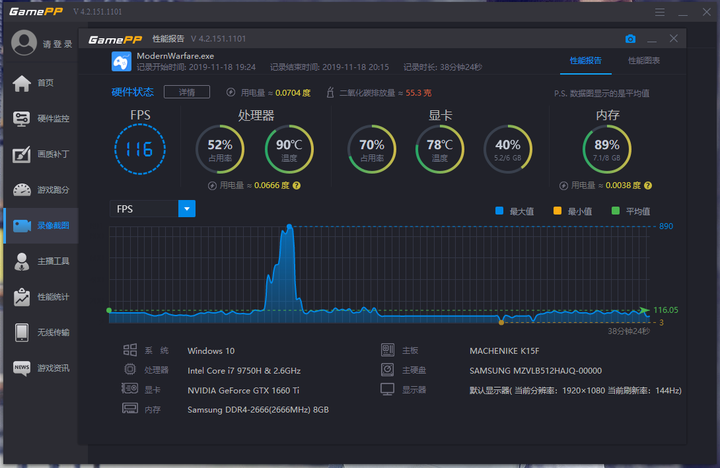Open 主播工具 streamer tools
This screenshot has width=720, height=468.
[40, 261]
